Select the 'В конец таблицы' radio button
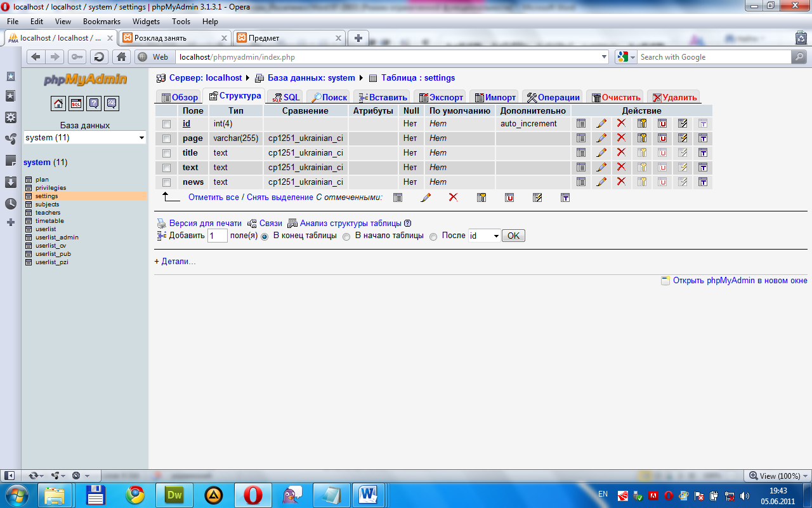This screenshot has height=508, width=812. click(265, 236)
